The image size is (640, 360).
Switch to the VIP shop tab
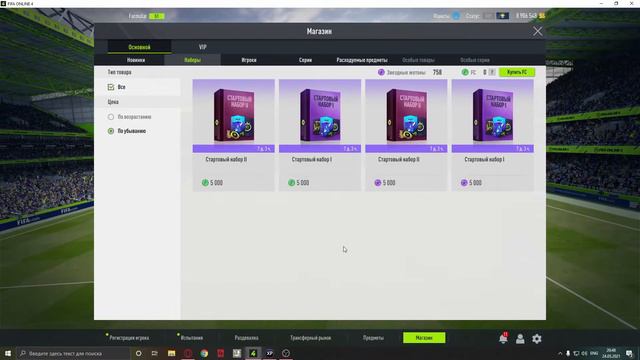click(202, 47)
